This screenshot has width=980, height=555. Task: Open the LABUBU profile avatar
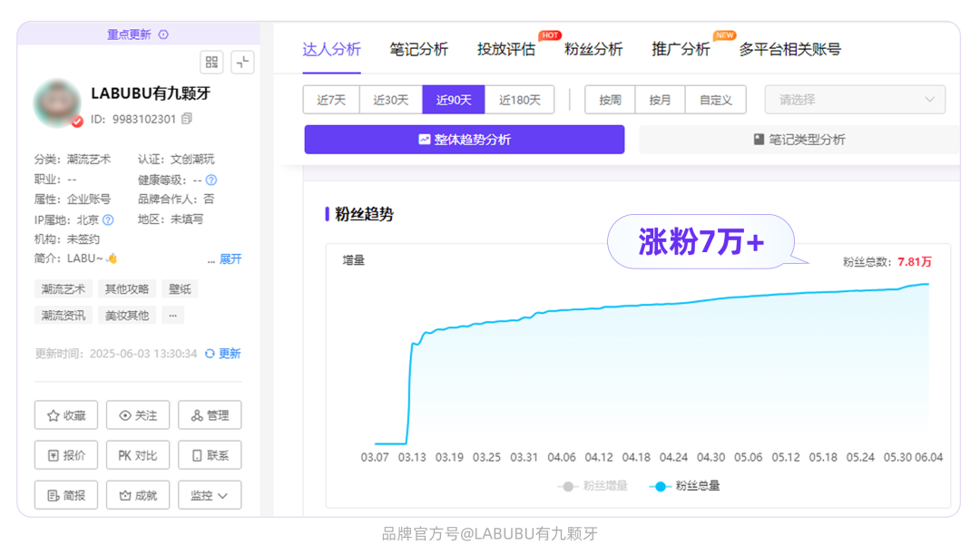point(57,102)
